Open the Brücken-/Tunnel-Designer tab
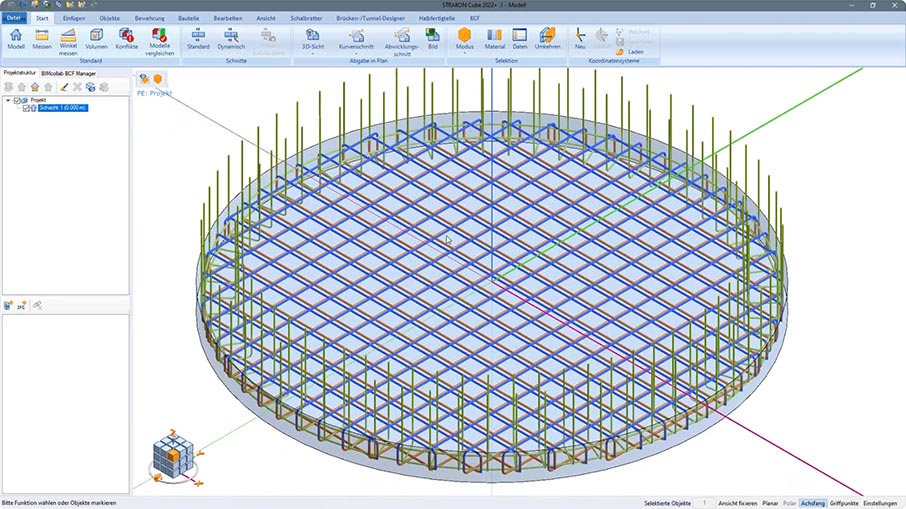The image size is (906, 509). point(370,18)
